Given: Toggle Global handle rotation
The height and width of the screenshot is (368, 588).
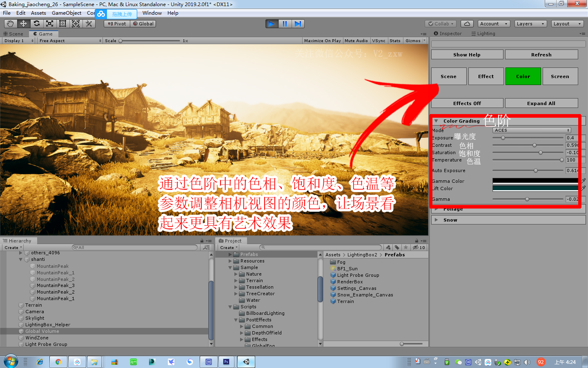Looking at the screenshot, I should (x=143, y=24).
